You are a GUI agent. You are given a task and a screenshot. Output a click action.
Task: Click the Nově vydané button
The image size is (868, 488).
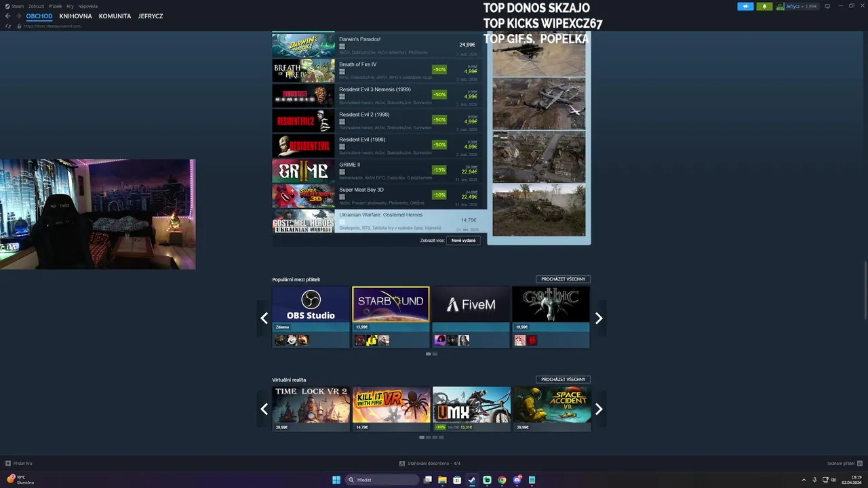(464, 241)
